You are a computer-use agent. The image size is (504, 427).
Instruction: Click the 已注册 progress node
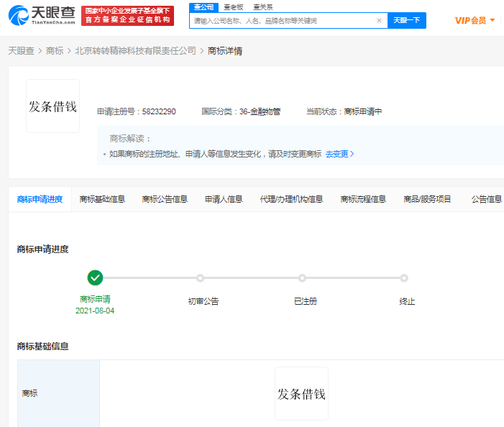click(302, 278)
